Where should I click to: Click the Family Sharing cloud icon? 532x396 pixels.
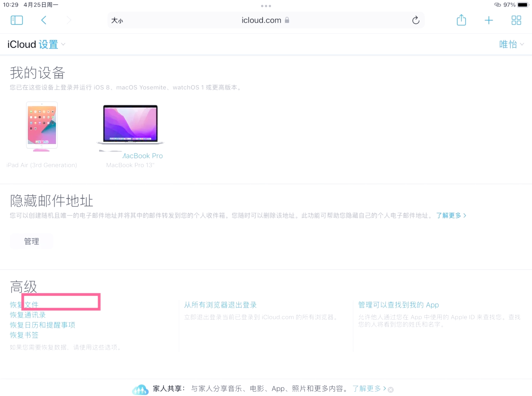pos(140,389)
